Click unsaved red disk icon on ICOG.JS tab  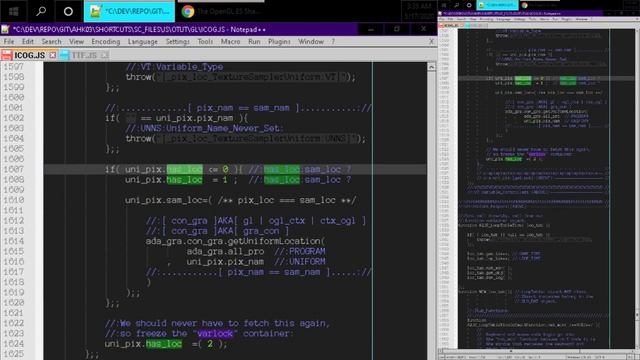(7, 55)
